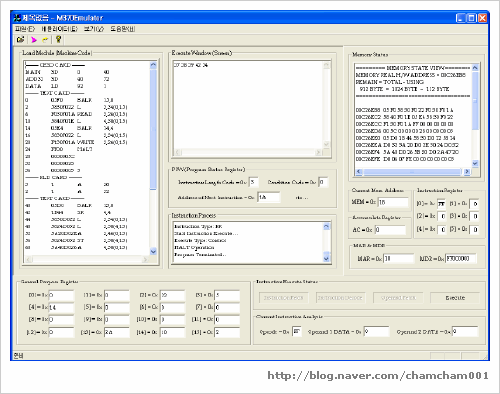Screen dimensions: 500x394
Task: Click the help question mark icon
Action: (x=59, y=39)
